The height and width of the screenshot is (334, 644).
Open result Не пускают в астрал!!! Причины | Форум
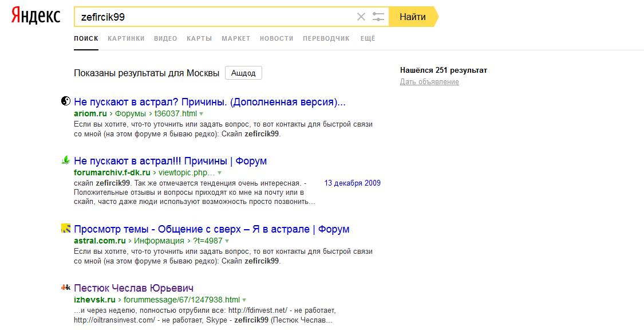(171, 161)
